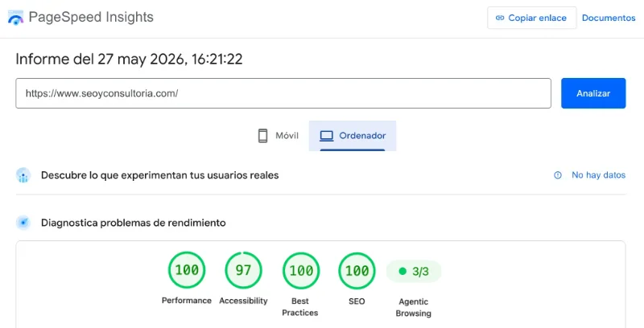Click the laptop icon on Ordenador tab

(327, 136)
